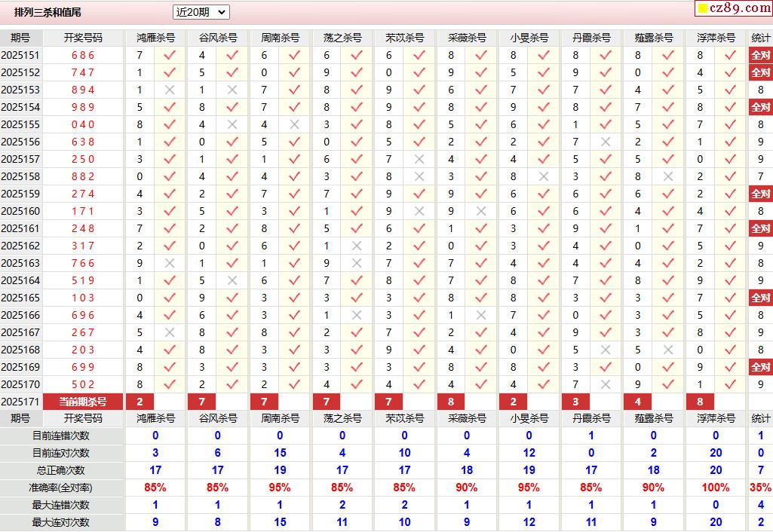Click gray X for 芣苡杀号 in row 2025160
773x532 pixels.
[419, 211]
